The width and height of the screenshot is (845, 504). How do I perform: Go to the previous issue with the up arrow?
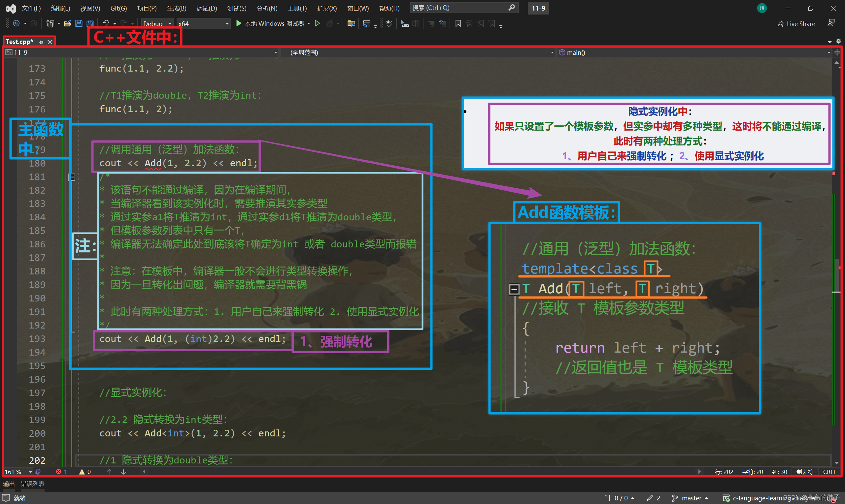pos(109,472)
